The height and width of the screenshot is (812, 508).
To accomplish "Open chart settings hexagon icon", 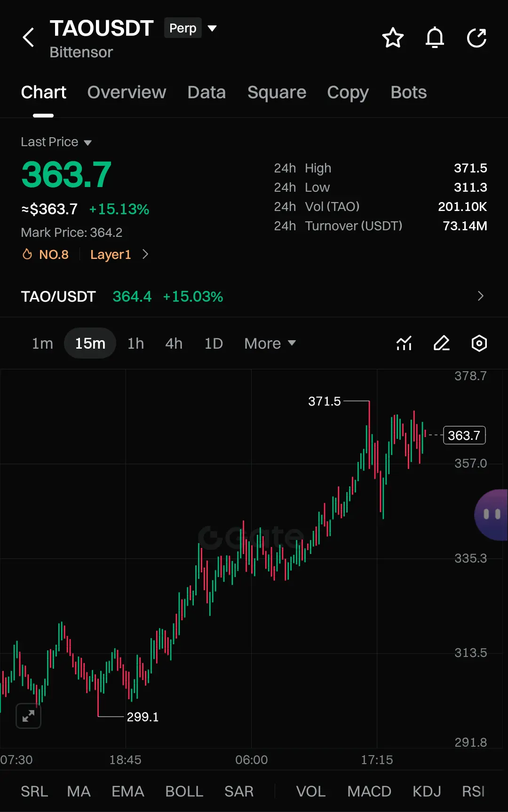I will (x=479, y=344).
